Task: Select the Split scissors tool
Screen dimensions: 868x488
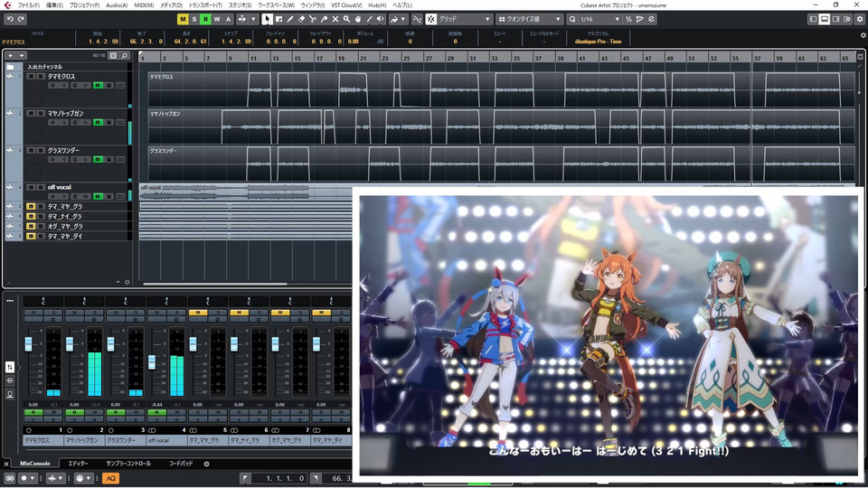Action: [313, 19]
